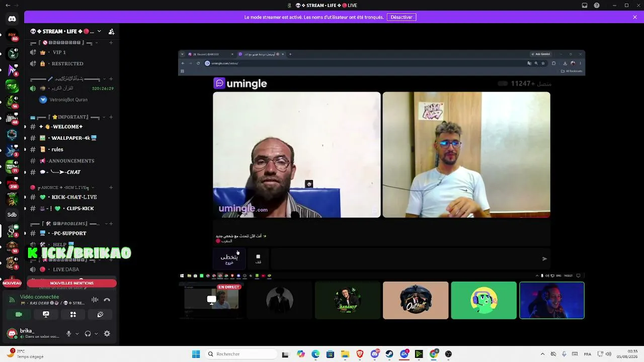Click the Windows Start button

click(x=196, y=354)
